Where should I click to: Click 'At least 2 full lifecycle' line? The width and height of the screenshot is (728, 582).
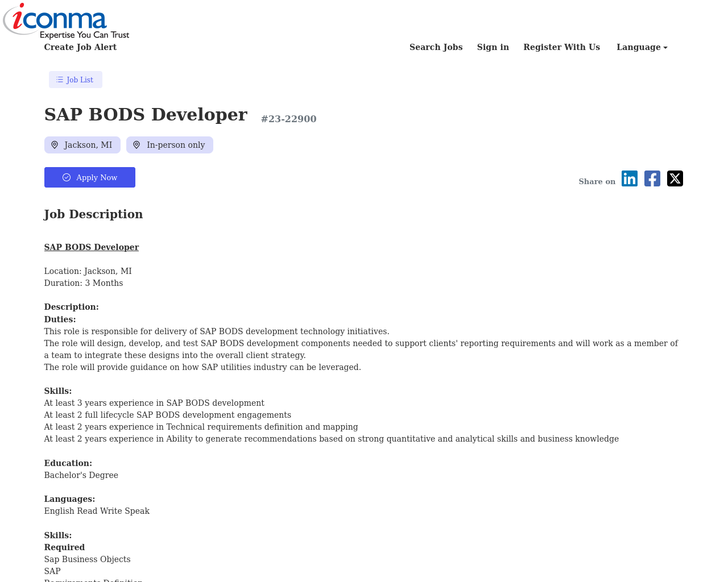[168, 415]
